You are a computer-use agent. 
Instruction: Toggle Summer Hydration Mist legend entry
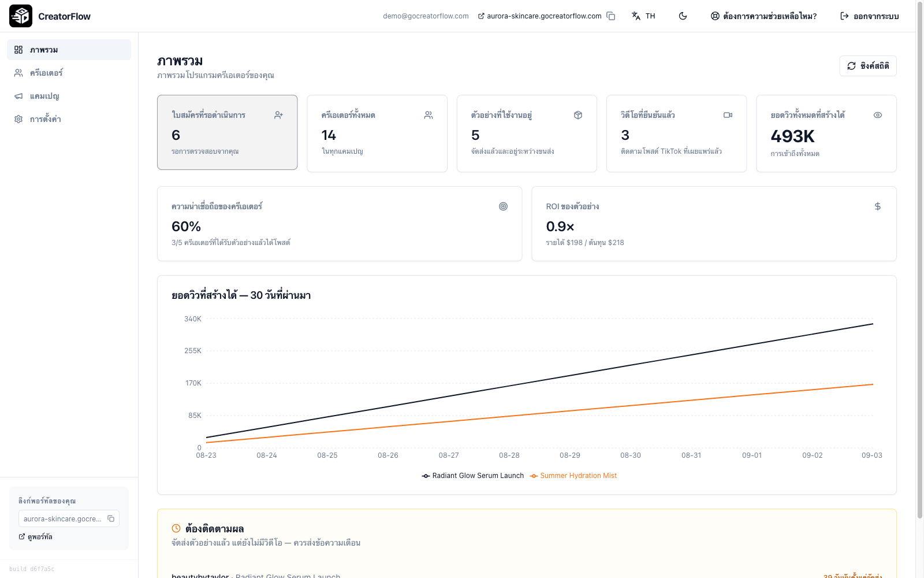pyautogui.click(x=573, y=476)
